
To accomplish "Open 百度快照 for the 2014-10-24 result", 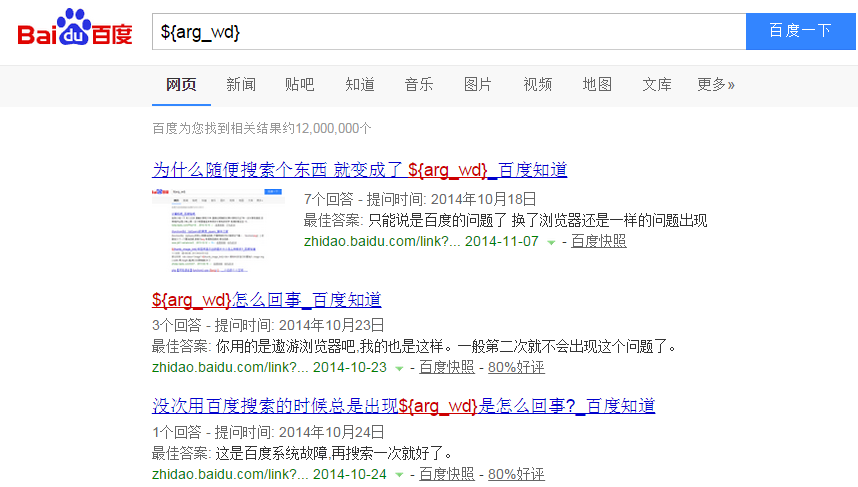I will 447,474.
